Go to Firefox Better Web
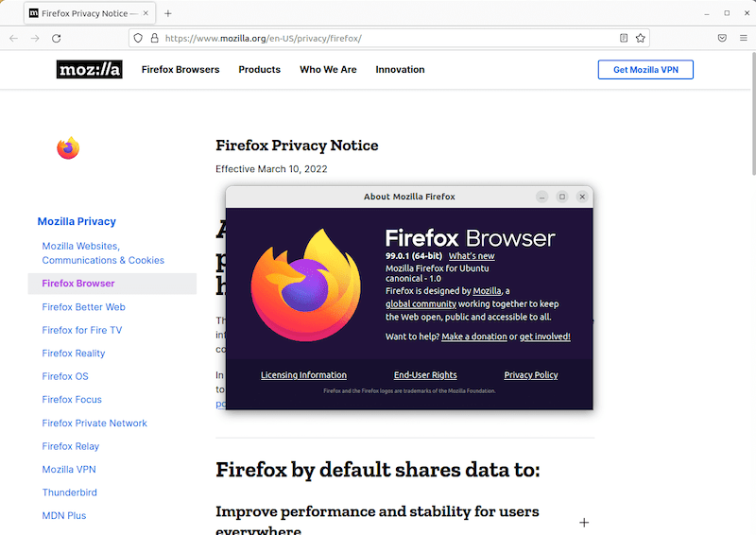 click(83, 307)
